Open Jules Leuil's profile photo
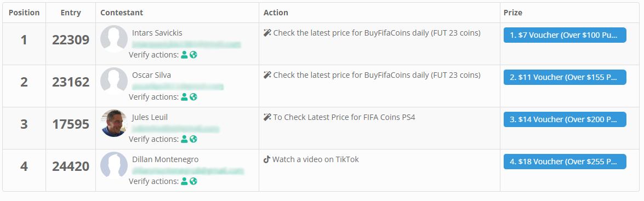Screen dimensions: 644x201 pos(114,123)
